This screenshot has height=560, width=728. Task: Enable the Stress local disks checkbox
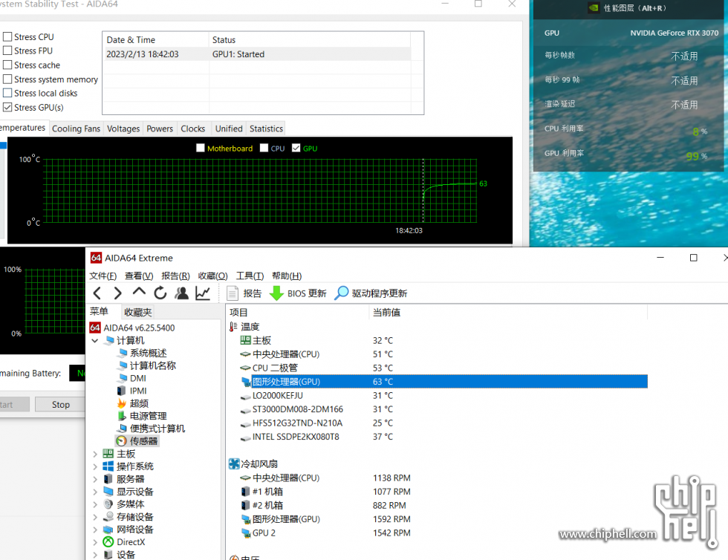[x=7, y=93]
